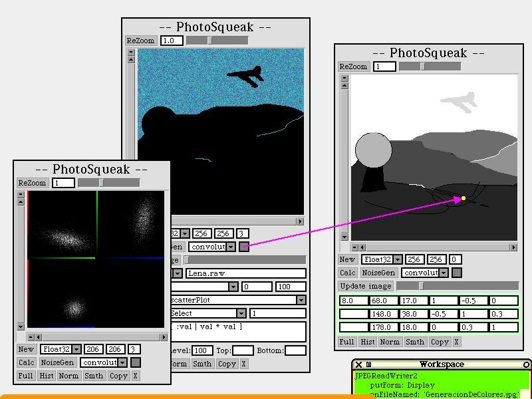This screenshot has height=399, width=532.
Task: Click Lena.raw filename field in middle window
Action: pyautogui.click(x=246, y=273)
